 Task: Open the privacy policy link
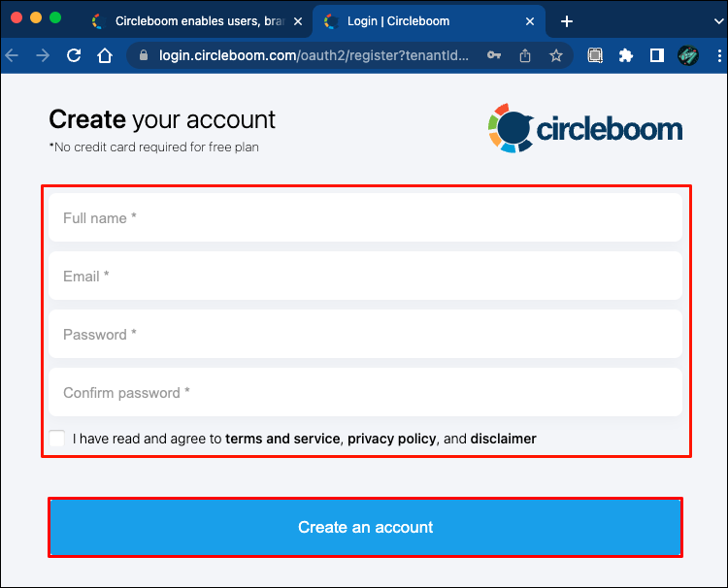(391, 439)
